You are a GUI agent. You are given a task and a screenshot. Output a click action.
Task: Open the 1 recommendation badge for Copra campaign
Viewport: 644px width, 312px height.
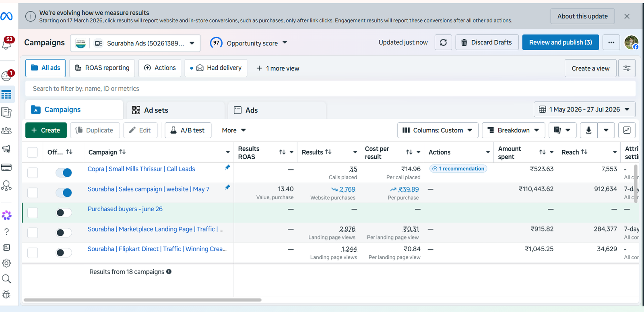pyautogui.click(x=458, y=169)
